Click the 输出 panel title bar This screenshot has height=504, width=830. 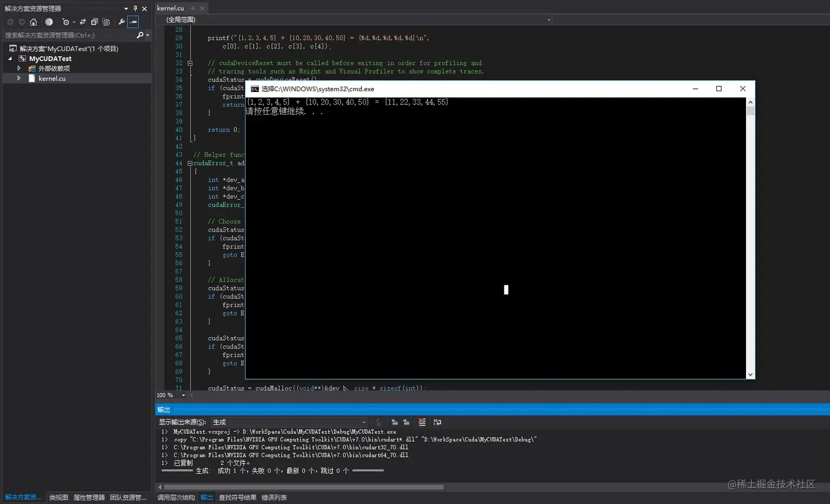[x=492, y=410]
